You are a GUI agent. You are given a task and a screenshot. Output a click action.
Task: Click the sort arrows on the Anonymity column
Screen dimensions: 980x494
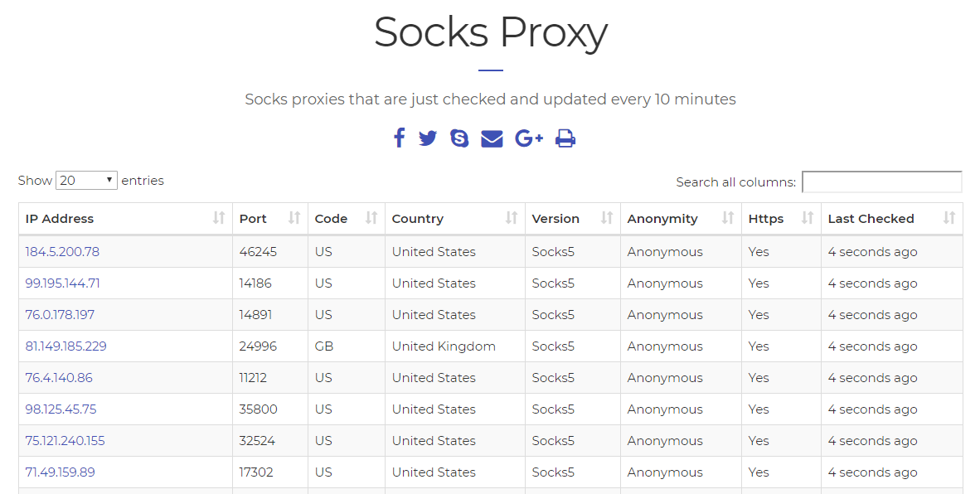point(729,218)
